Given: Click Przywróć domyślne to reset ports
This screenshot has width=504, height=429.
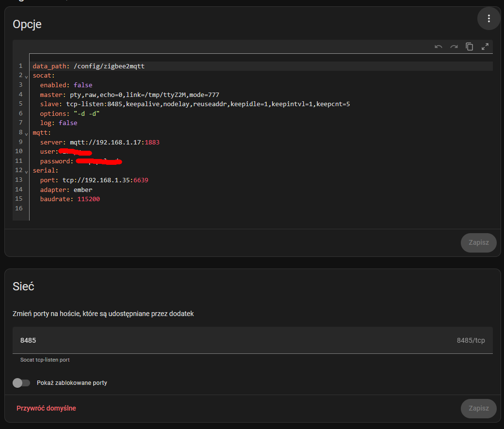Looking at the screenshot, I should click(x=46, y=408).
